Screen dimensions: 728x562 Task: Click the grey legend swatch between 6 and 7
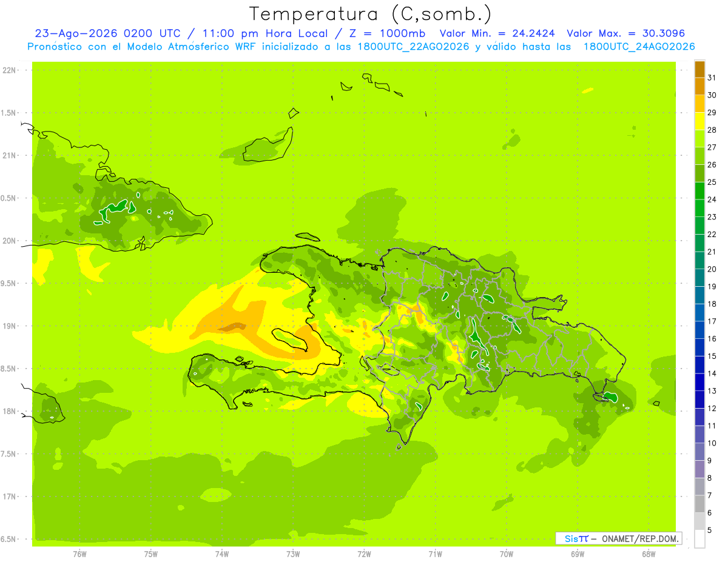[699, 504]
